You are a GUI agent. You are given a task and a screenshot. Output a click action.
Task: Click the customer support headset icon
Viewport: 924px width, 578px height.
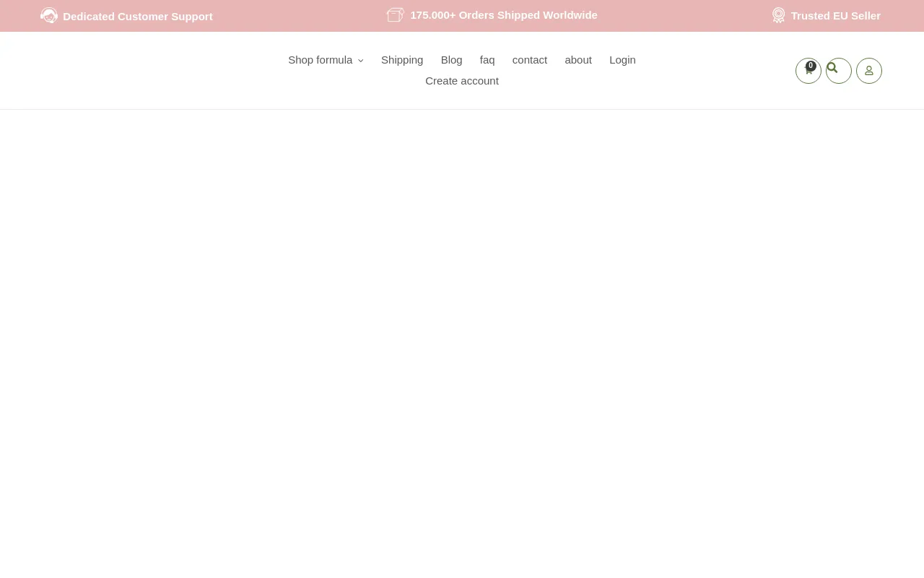pos(49,15)
